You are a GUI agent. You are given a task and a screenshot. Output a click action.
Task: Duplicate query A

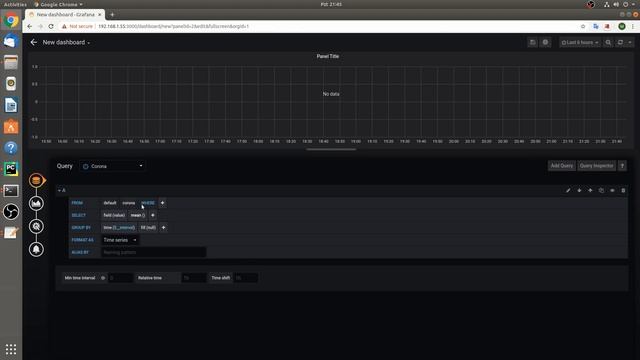pos(601,190)
